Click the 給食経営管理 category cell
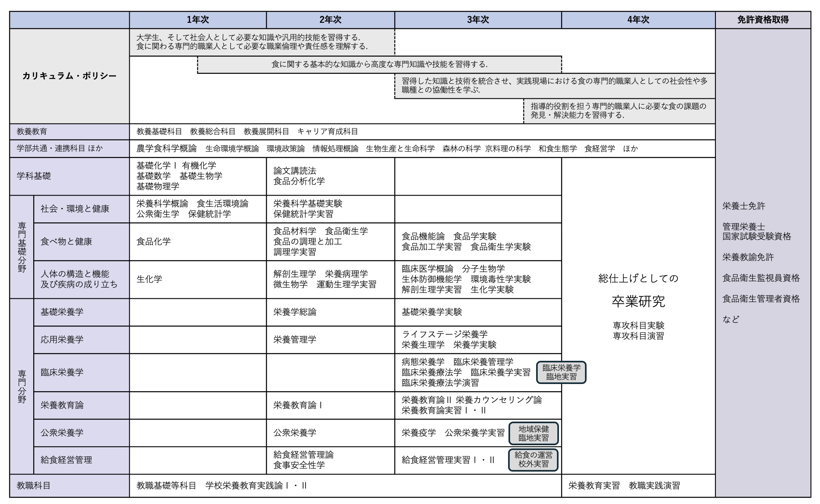The width and height of the screenshot is (820, 504). tap(81, 460)
